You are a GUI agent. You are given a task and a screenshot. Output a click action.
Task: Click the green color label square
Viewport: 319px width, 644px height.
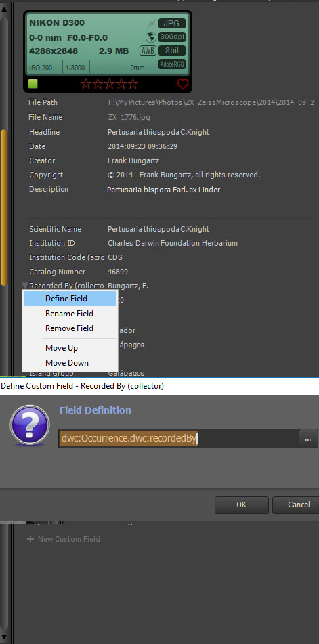(33, 84)
